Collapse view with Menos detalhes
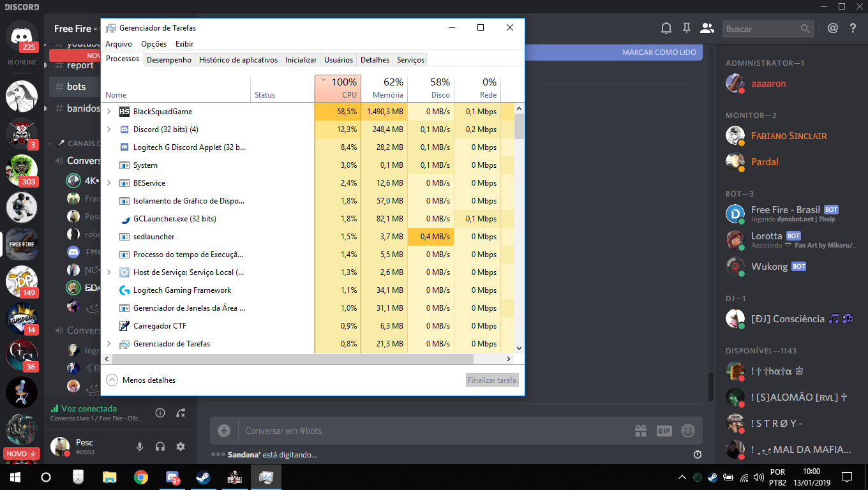 (x=141, y=380)
